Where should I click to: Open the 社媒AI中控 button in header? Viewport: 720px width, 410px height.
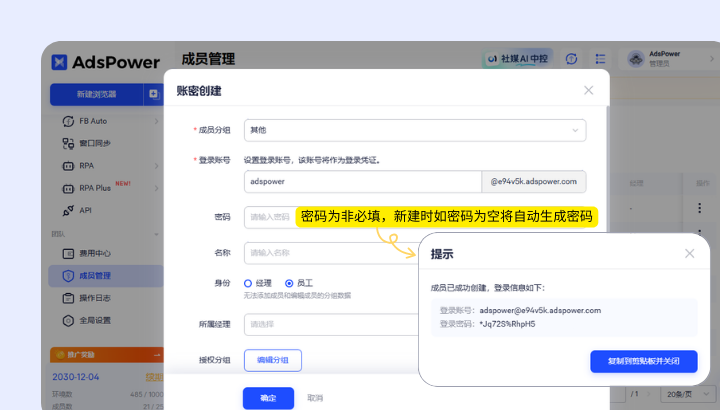(x=518, y=59)
